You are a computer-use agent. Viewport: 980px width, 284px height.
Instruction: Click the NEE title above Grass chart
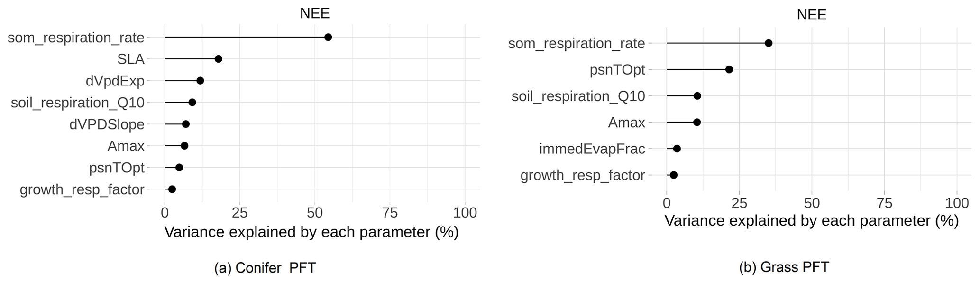[x=811, y=15]
